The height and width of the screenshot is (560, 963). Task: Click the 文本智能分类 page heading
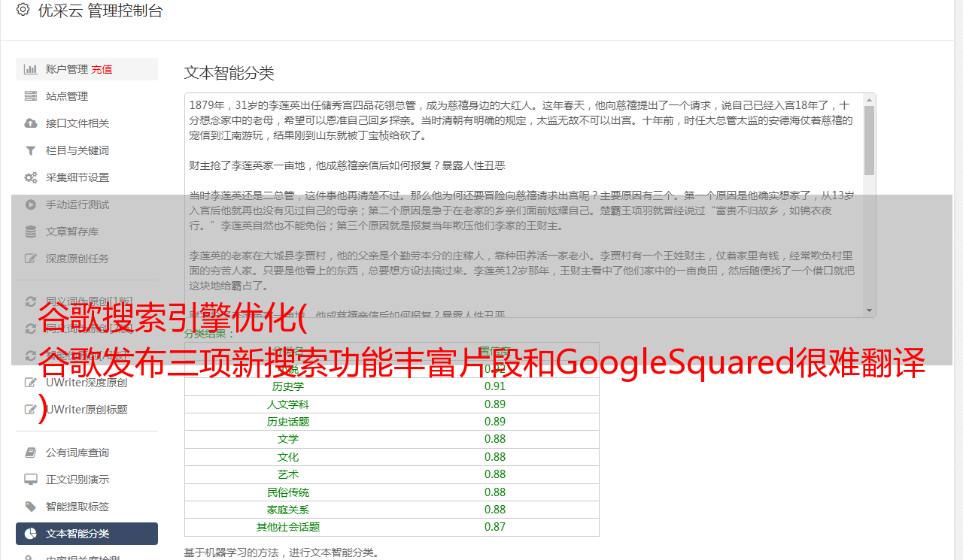point(229,73)
